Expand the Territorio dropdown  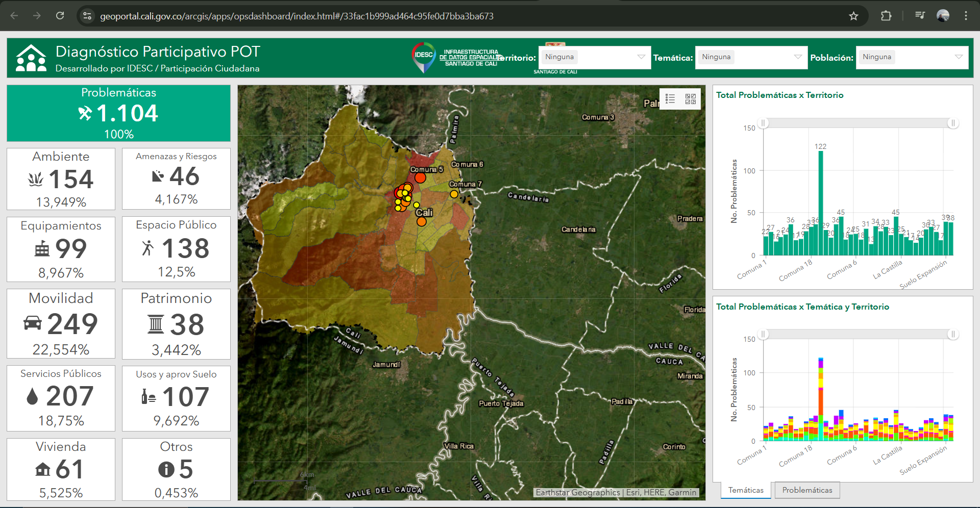pyautogui.click(x=641, y=57)
